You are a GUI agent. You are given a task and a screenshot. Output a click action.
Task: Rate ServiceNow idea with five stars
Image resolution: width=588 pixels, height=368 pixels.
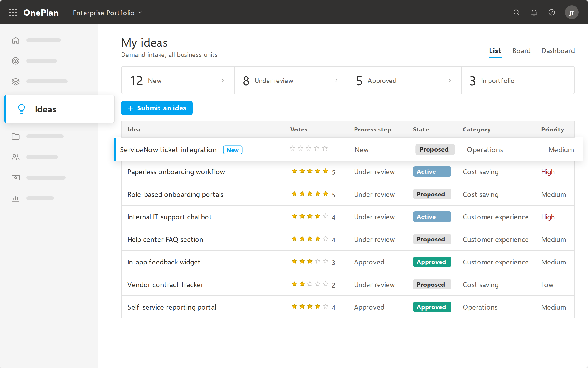[x=325, y=148]
